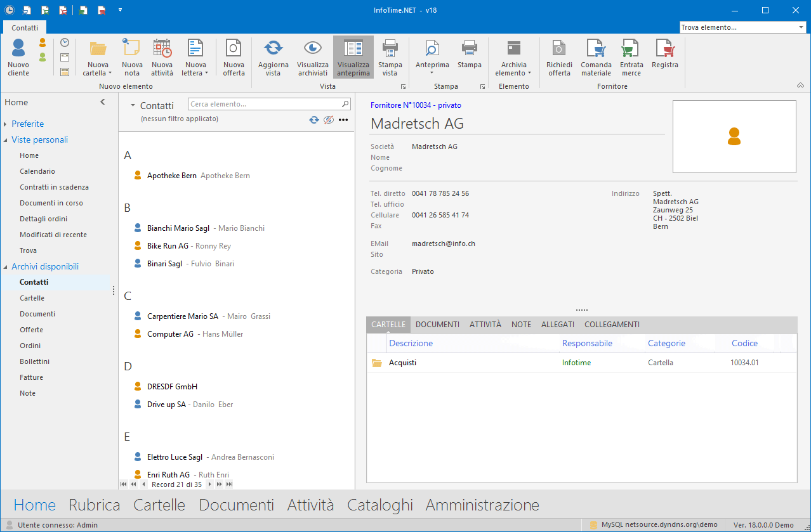Switch to the ATTIVITÀ tab
This screenshot has width=811, height=532.
click(x=485, y=325)
